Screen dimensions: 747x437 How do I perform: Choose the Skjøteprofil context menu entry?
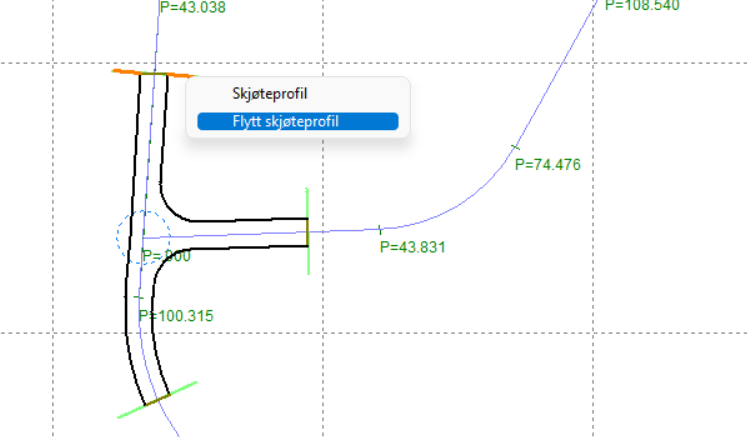click(269, 94)
